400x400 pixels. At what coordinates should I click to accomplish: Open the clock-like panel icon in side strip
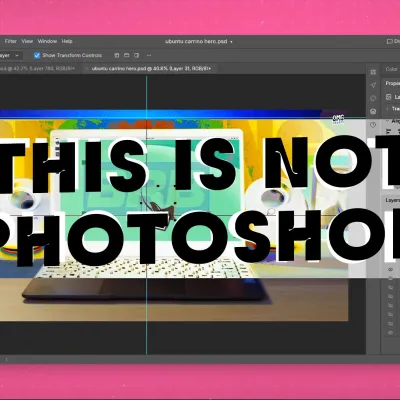point(373,125)
